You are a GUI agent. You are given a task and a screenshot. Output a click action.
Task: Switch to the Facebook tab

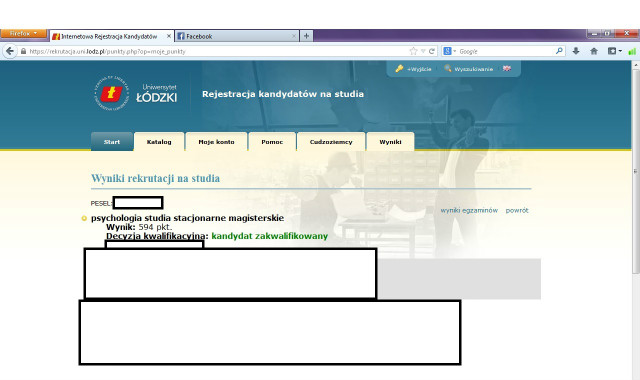[237, 36]
